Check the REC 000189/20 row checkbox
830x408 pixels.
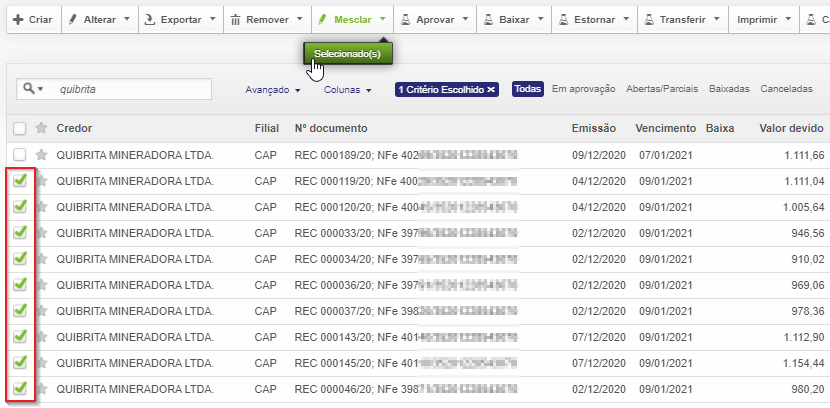(x=20, y=155)
